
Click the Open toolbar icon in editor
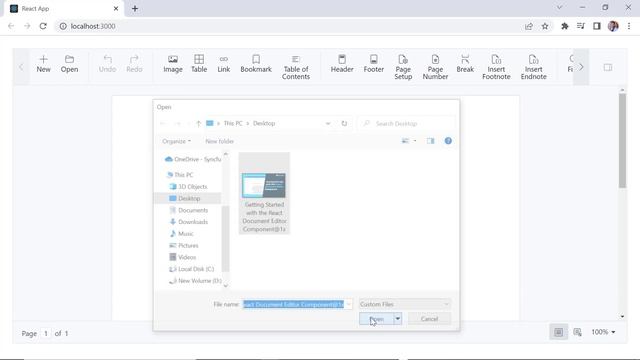[69, 64]
